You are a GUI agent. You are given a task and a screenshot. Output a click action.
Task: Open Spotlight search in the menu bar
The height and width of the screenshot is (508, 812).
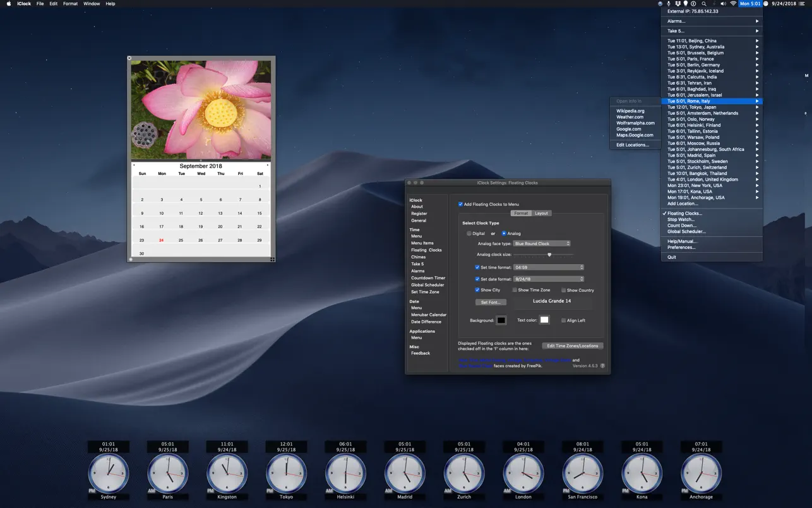point(704,4)
